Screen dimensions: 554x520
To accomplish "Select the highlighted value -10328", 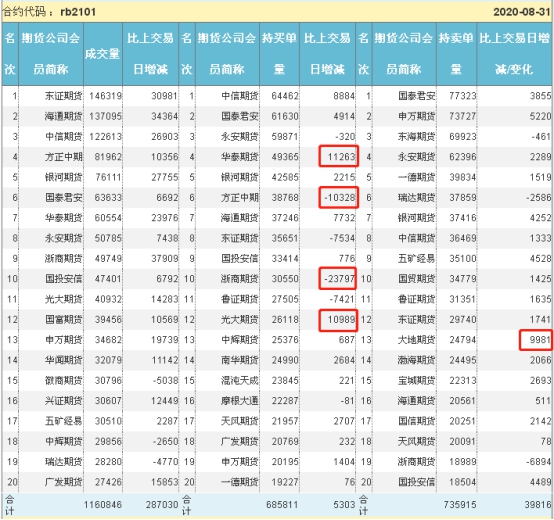I will 340,197.
